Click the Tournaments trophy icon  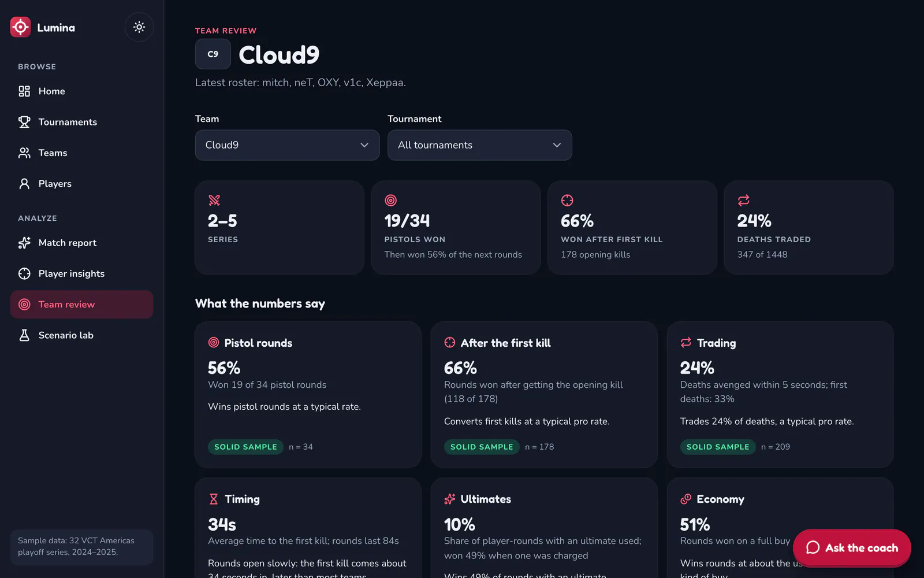(24, 122)
